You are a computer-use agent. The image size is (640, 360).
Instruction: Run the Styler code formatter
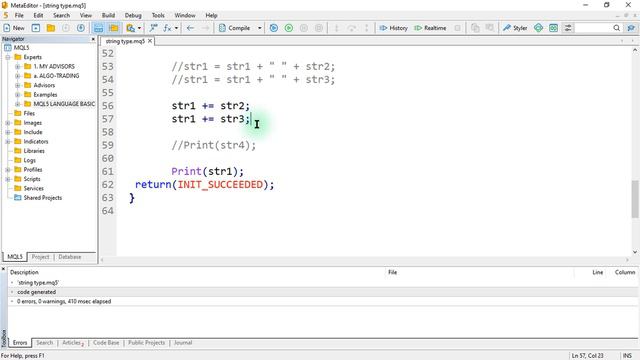pyautogui.click(x=515, y=28)
